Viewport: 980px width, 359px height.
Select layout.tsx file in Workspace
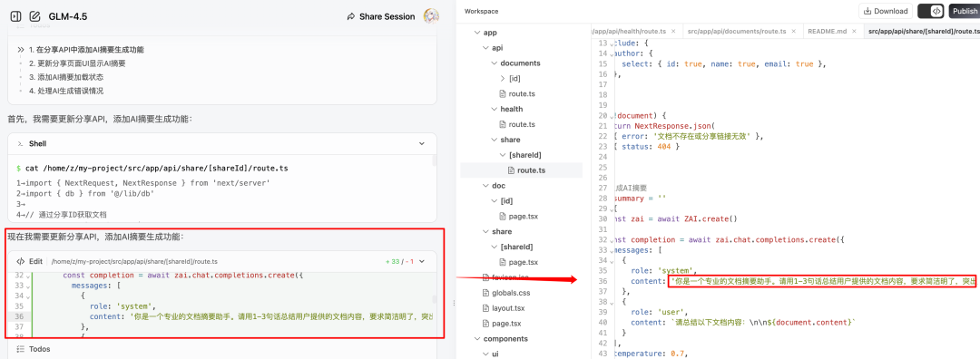click(x=504, y=308)
